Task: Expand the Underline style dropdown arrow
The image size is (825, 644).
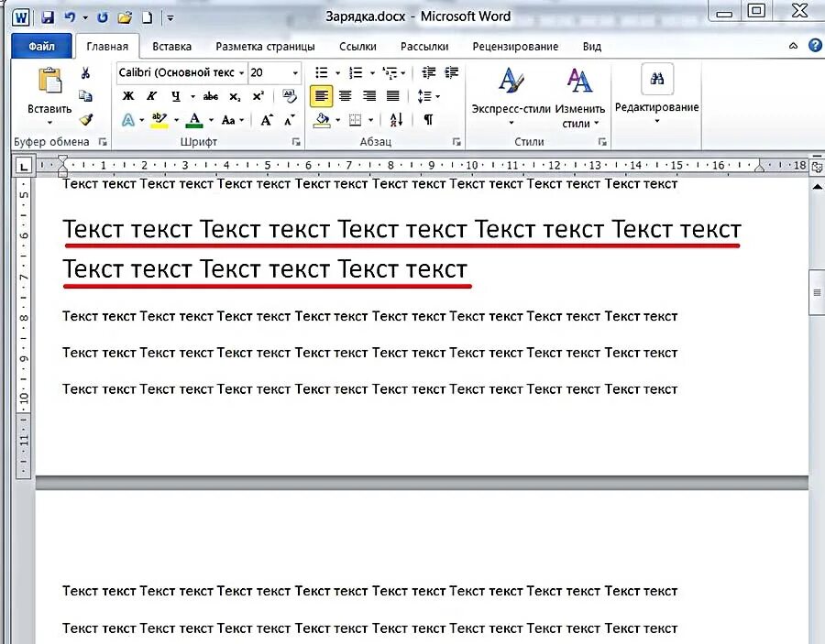Action: 192,96
